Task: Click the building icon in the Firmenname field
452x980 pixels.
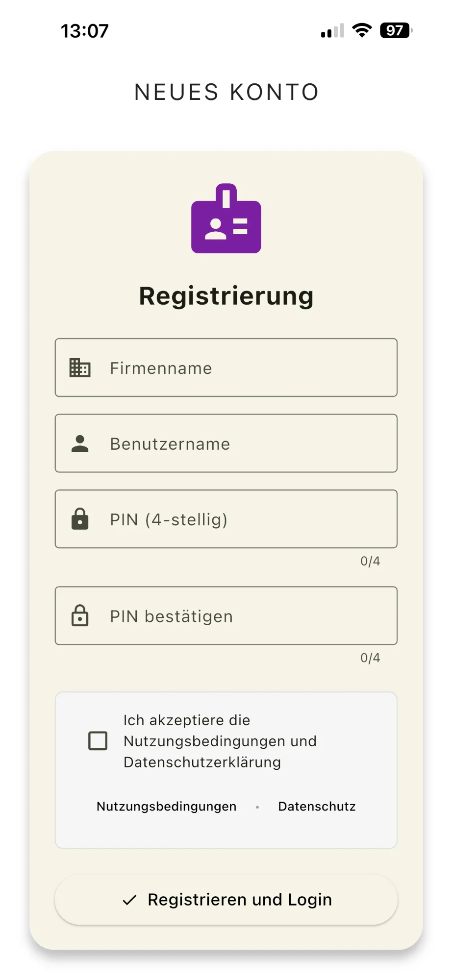Action: [80, 368]
